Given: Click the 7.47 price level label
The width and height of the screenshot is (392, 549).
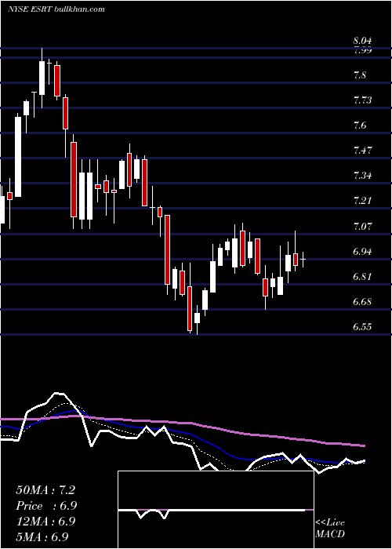Looking at the screenshot, I should [362, 151].
